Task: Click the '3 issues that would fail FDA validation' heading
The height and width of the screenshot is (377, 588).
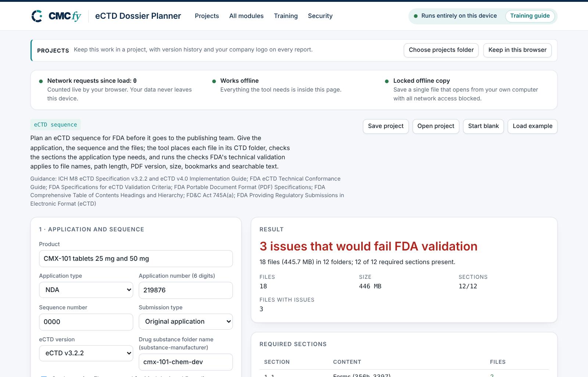Action: tap(368, 246)
